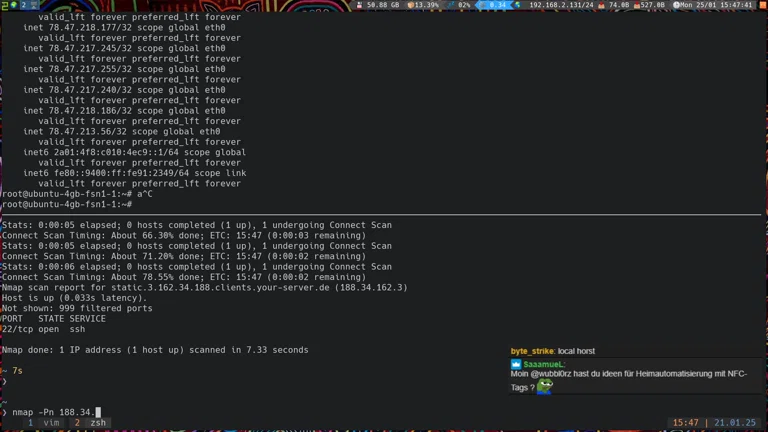Click the blue badge beside SaaamueL
768x432 pixels.
[x=516, y=365]
